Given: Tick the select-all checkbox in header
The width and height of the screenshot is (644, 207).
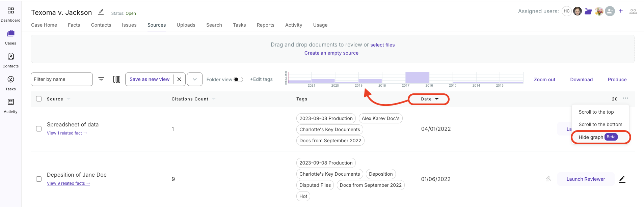Looking at the screenshot, I should (x=39, y=99).
